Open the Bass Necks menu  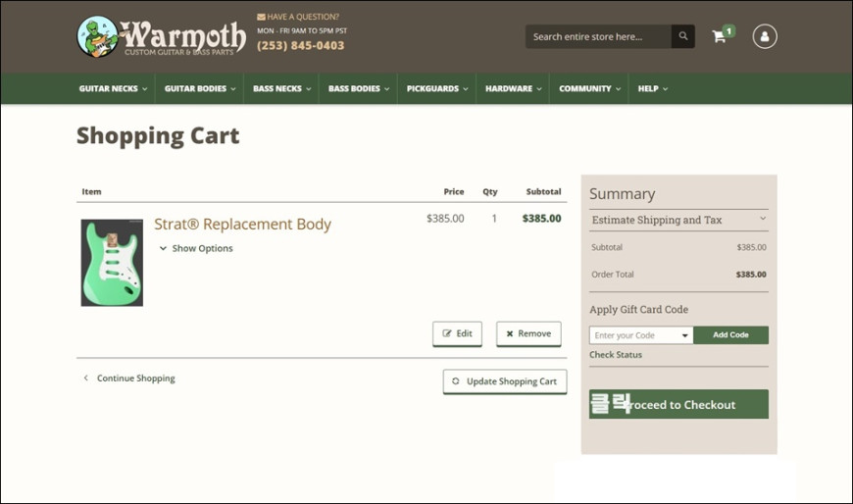[x=281, y=88]
